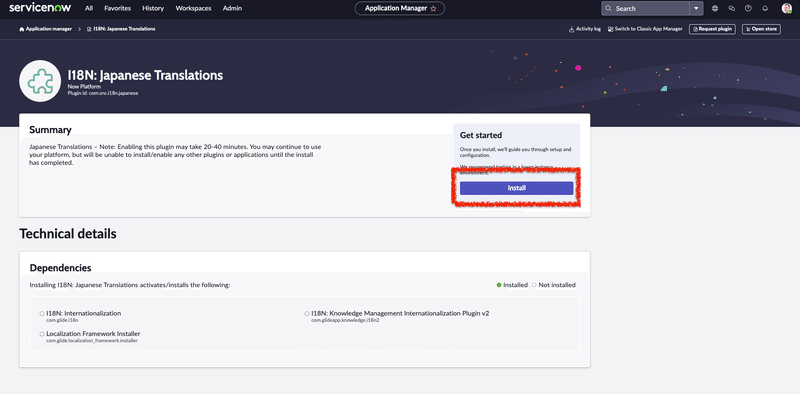
Task: Click the Request plugin button
Action: [712, 29]
